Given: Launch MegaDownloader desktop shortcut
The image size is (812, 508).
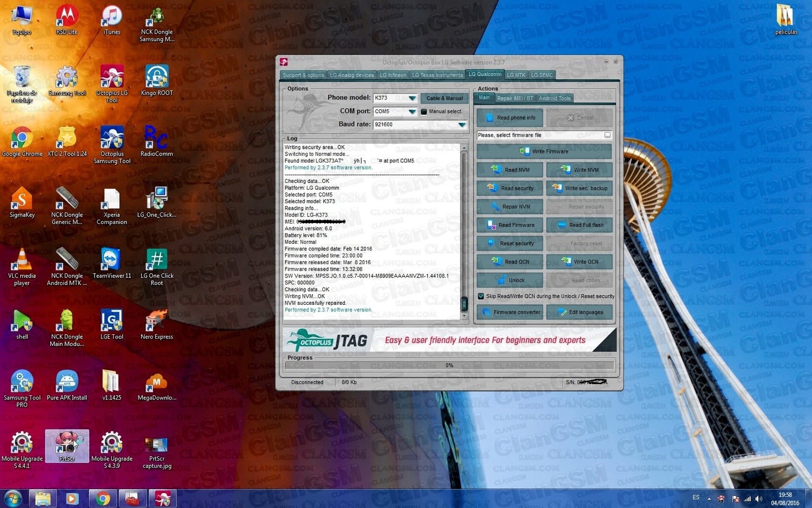Looking at the screenshot, I should [x=157, y=386].
